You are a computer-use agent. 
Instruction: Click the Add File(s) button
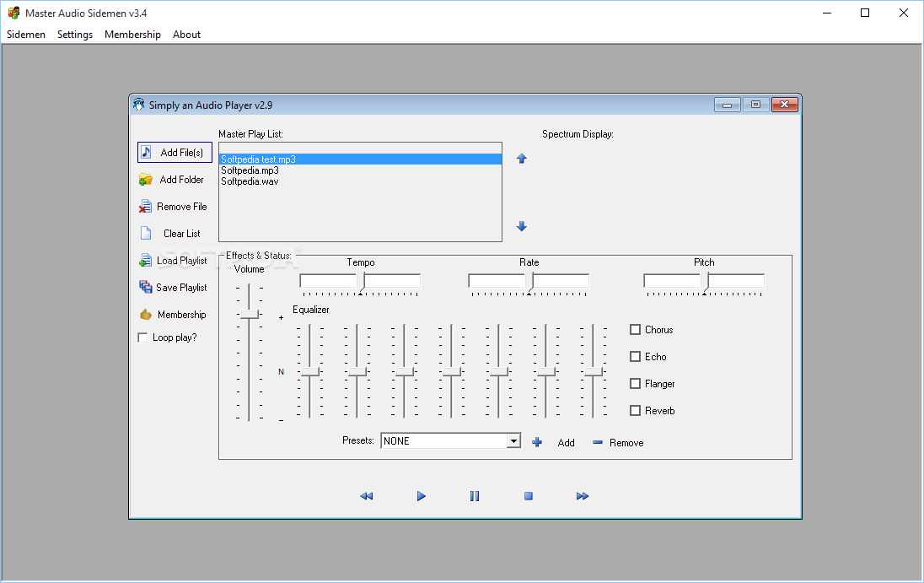175,153
